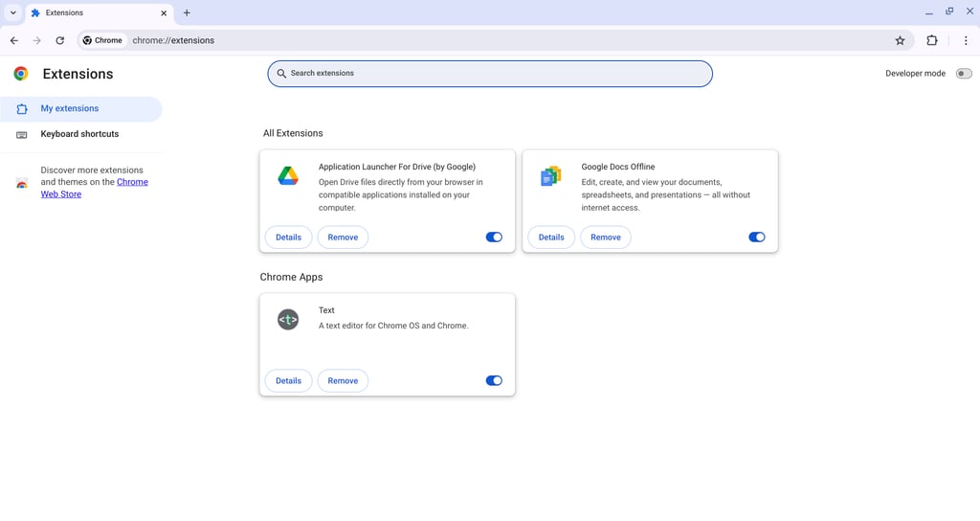Click the Google Docs Offline title text
Viewport: 980px width, 521px height.
[x=618, y=167]
